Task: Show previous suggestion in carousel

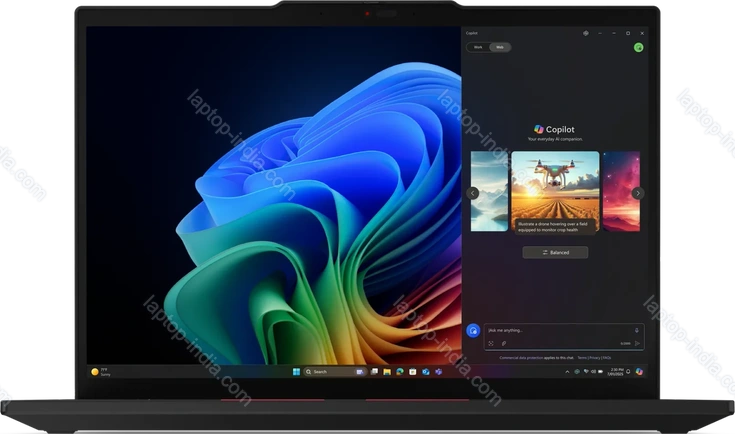Action: 473,193
